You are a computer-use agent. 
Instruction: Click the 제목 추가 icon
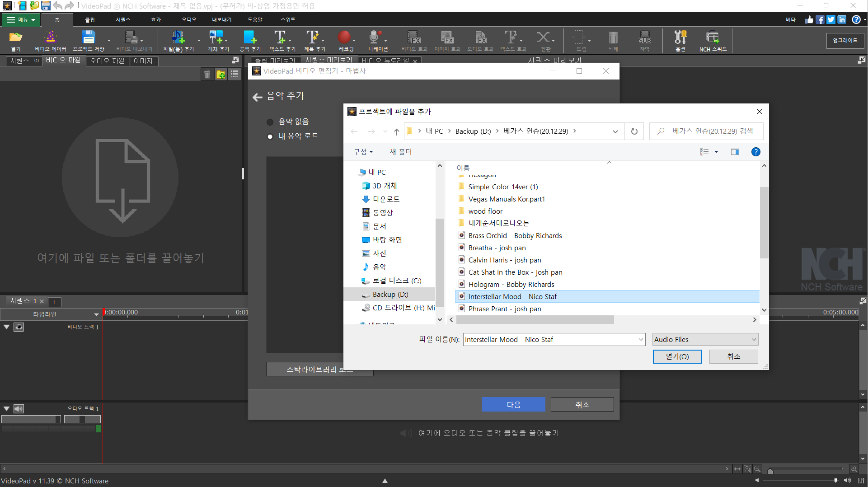click(313, 37)
